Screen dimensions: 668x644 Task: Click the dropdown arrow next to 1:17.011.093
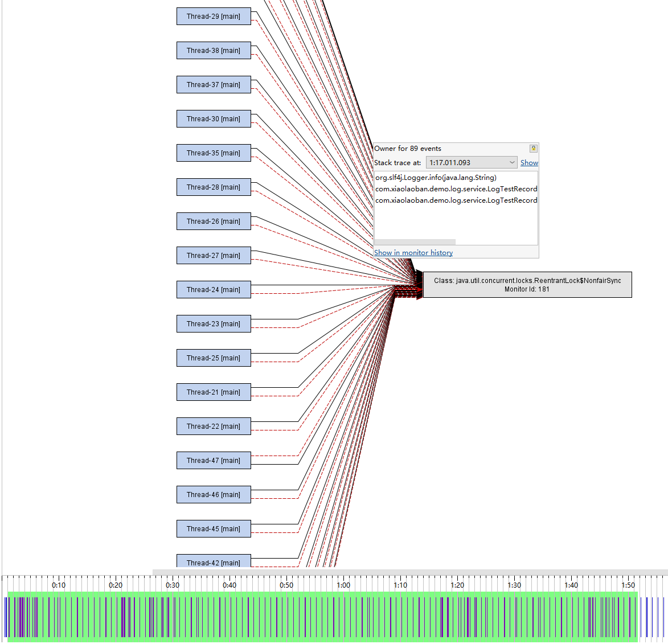[511, 162]
